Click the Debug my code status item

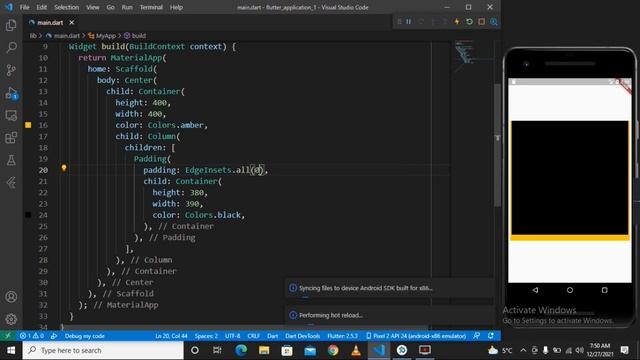coord(84,336)
